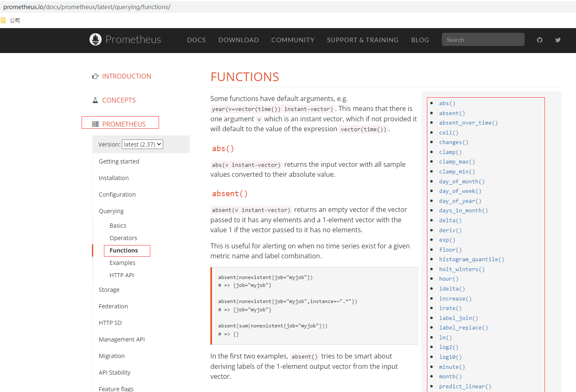The image size is (576, 392).
Task: Open the Basics querying page
Action: [x=118, y=226]
